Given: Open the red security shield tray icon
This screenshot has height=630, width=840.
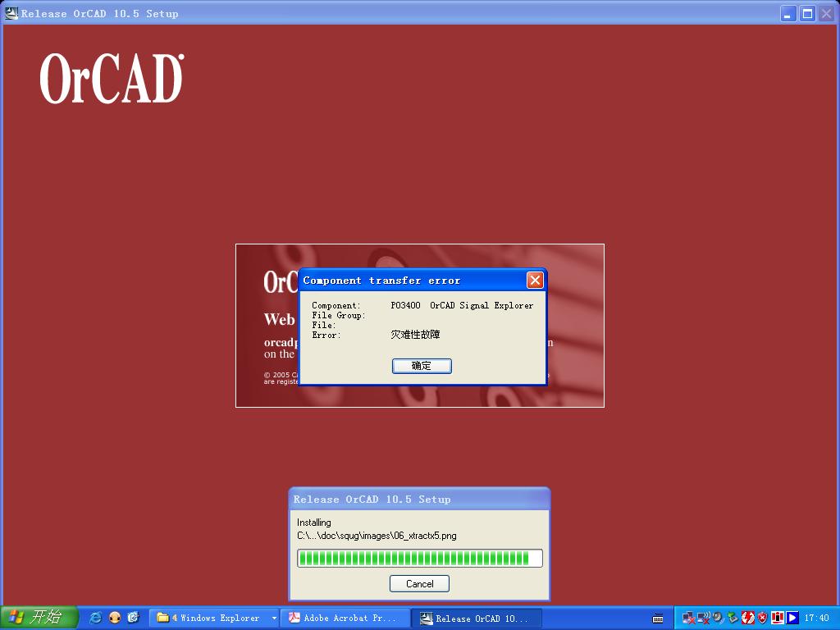Looking at the screenshot, I should pos(762,619).
